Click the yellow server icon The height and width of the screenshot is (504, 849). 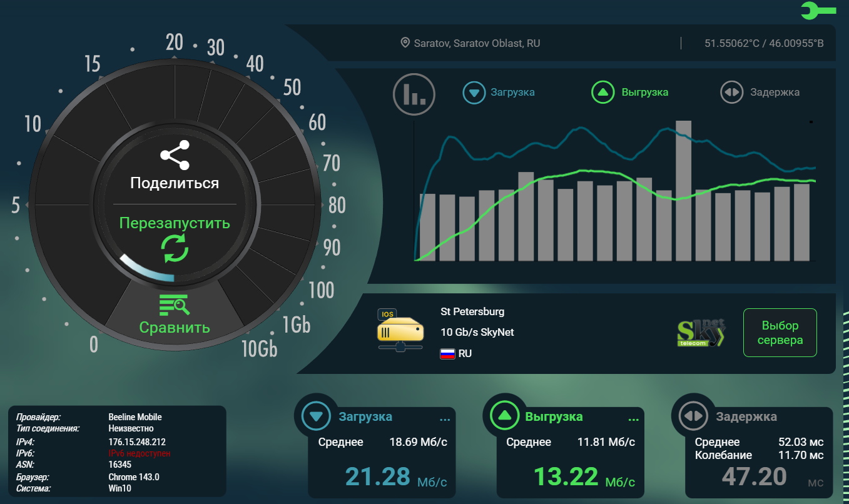400,329
